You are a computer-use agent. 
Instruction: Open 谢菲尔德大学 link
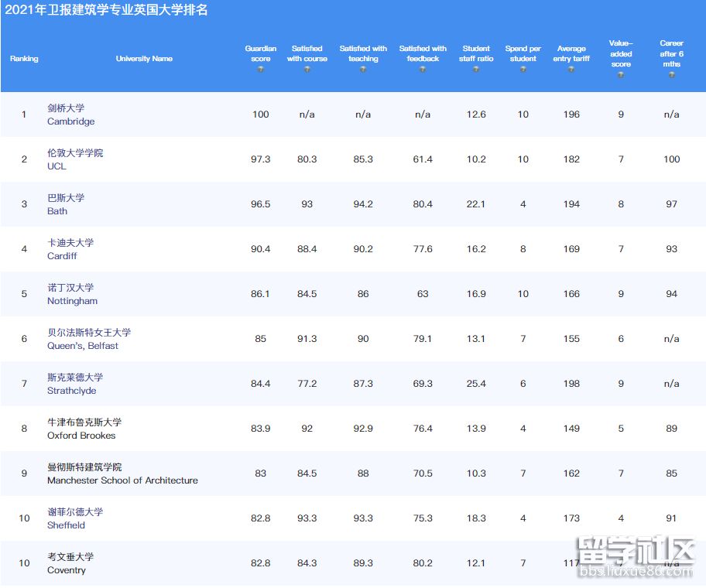[x=75, y=512]
